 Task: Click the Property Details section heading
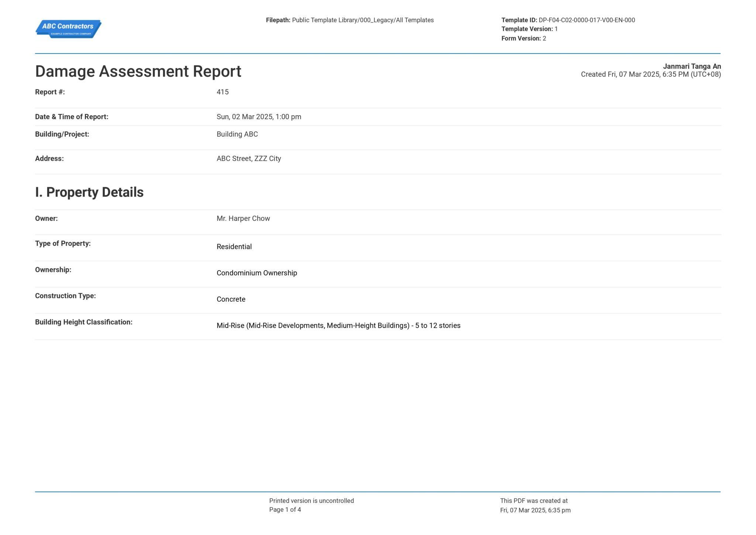click(x=90, y=192)
